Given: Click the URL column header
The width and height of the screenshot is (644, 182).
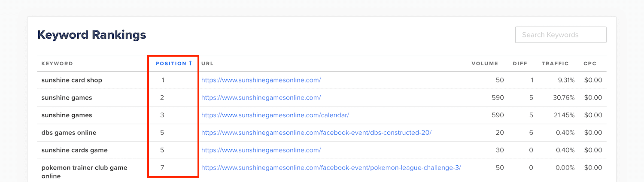Looking at the screenshot, I should [x=207, y=64].
